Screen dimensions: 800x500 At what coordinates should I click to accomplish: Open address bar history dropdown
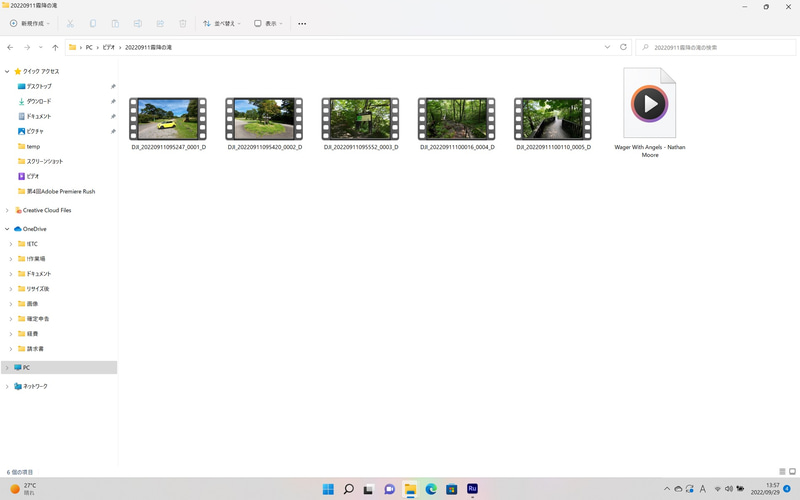point(607,47)
